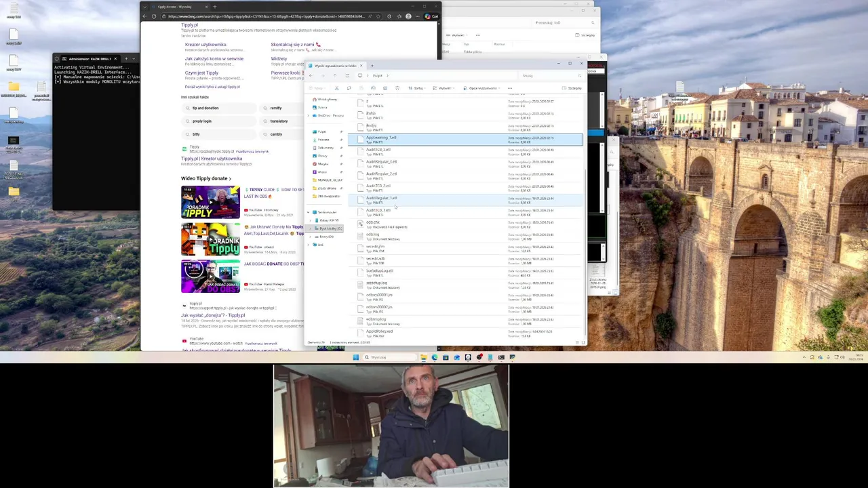Open new tab in Edge
The height and width of the screenshot is (488, 868).
coord(215,7)
